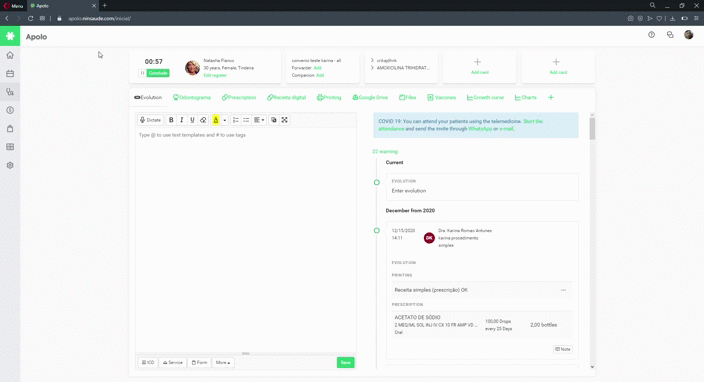Viewport: 704px width, 382px height.
Task: Apply the yellow highlight color
Action: [216, 120]
